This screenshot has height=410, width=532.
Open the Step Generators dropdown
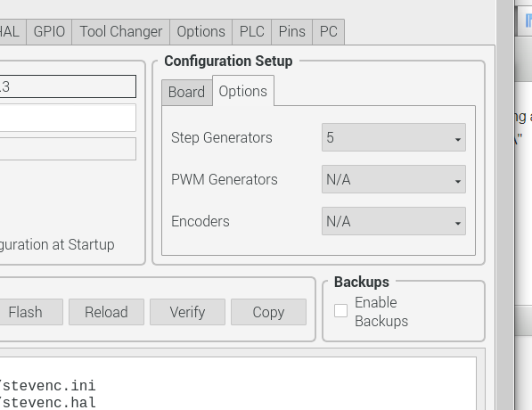point(394,137)
